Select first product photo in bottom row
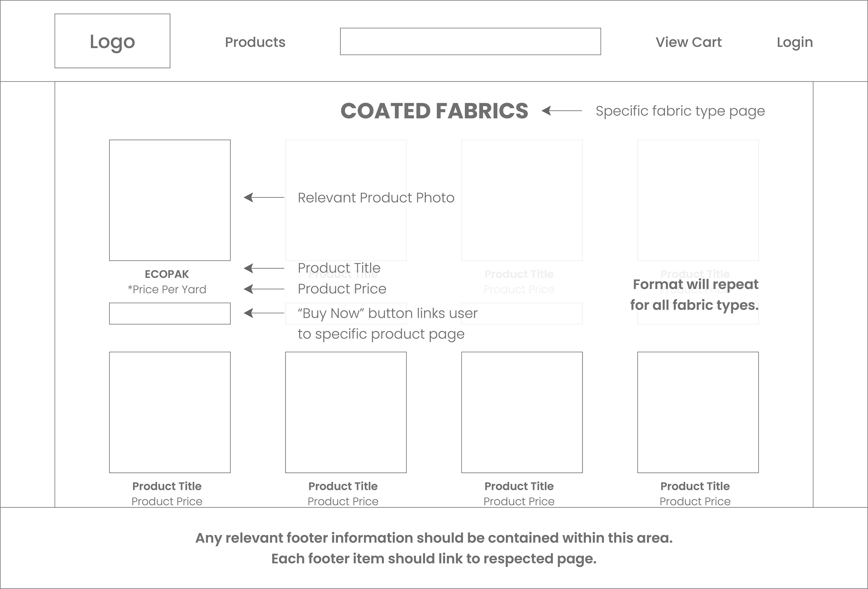Screen dimensions: 868x589 pos(170,412)
